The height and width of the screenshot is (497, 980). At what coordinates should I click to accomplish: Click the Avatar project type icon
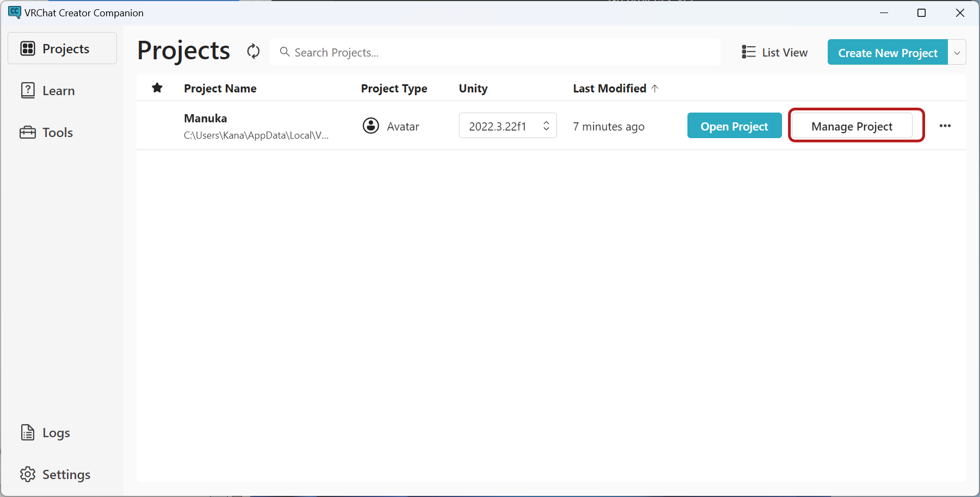[371, 126]
